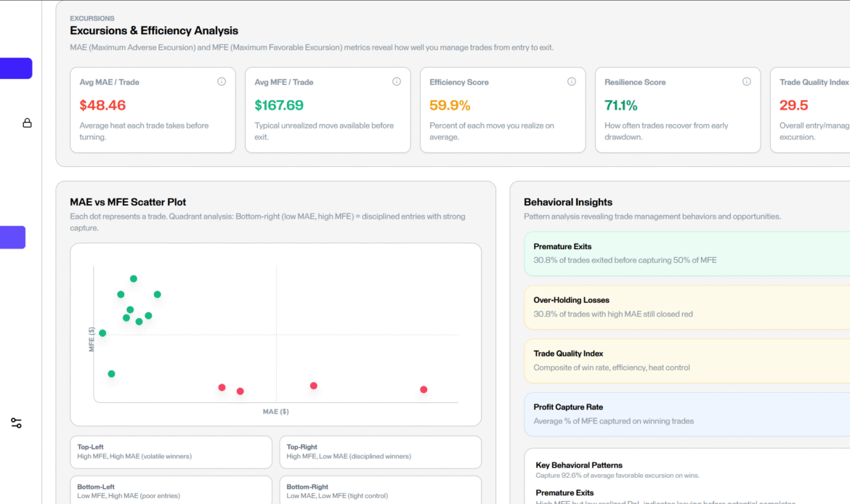
Task: Click Trade Quality Index insight in Behavioral Insights
Action: [687, 360]
